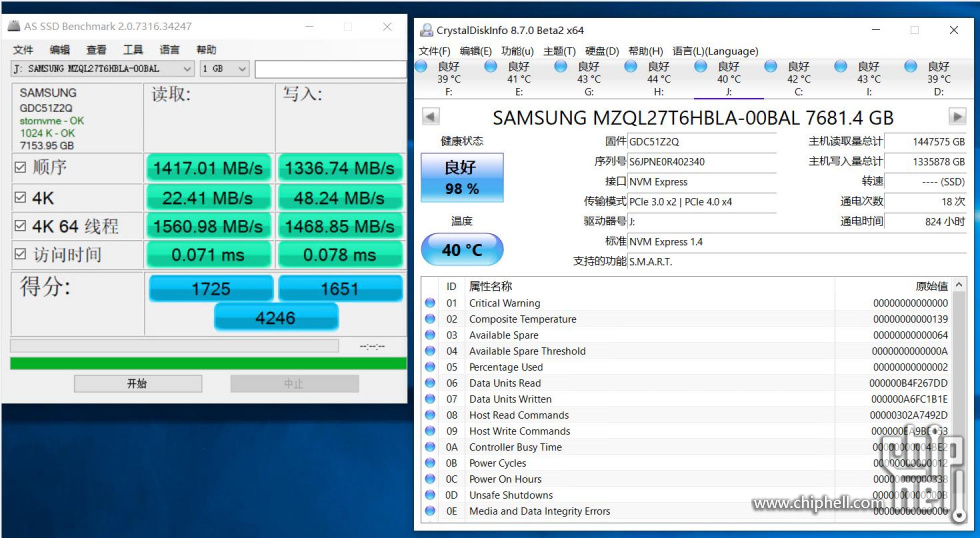Click the SMART list vertical scrollbar

[961, 400]
